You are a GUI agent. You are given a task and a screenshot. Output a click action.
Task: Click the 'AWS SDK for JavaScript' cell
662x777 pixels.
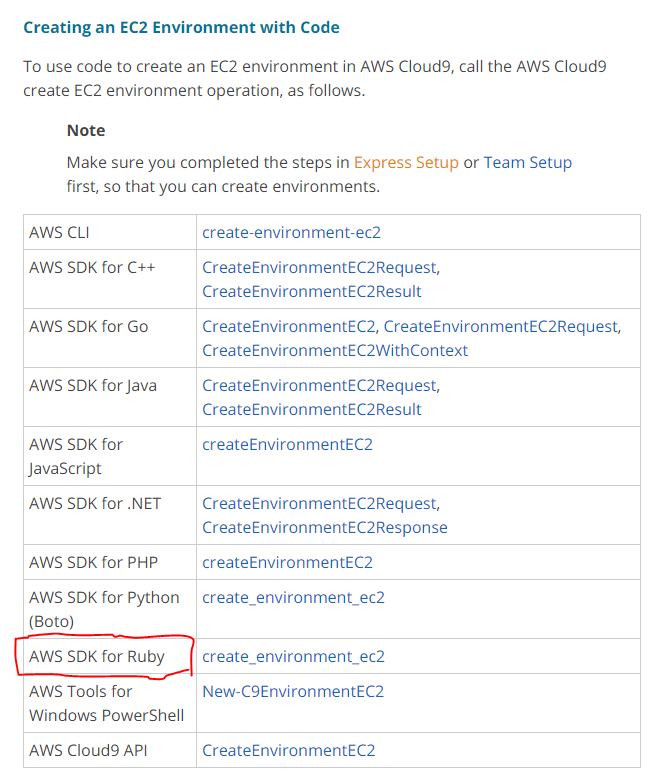point(110,456)
